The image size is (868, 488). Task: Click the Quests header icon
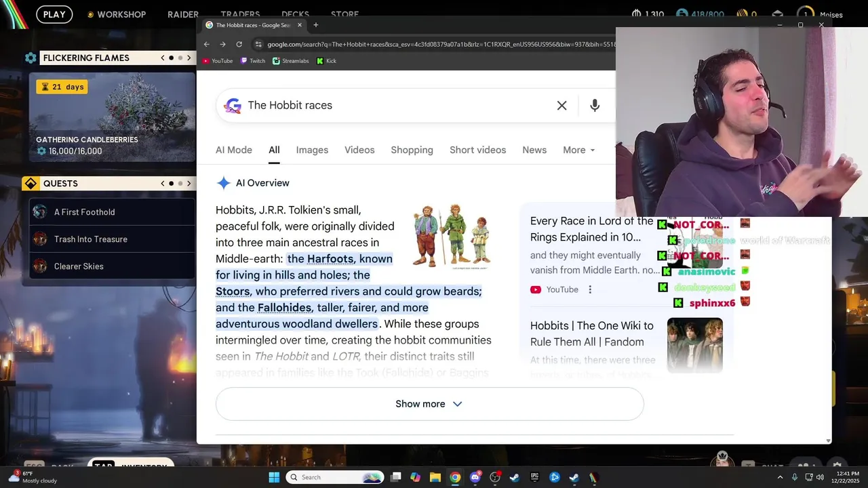pos(31,184)
